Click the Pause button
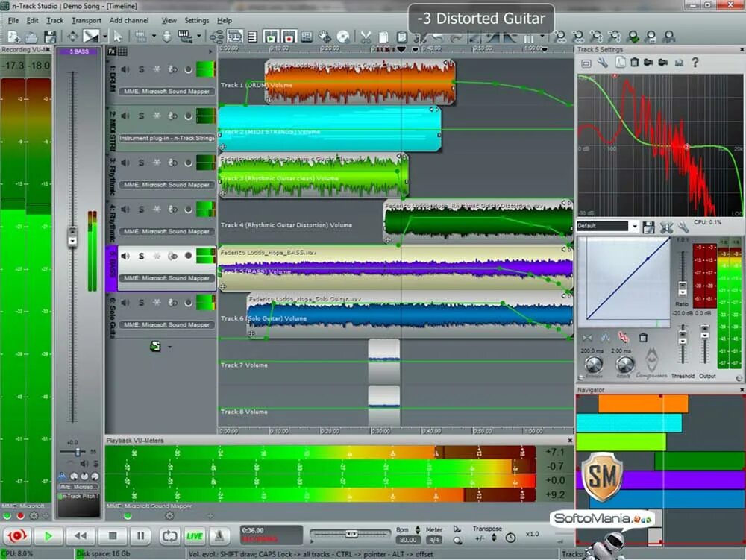746x560 pixels. point(141,535)
